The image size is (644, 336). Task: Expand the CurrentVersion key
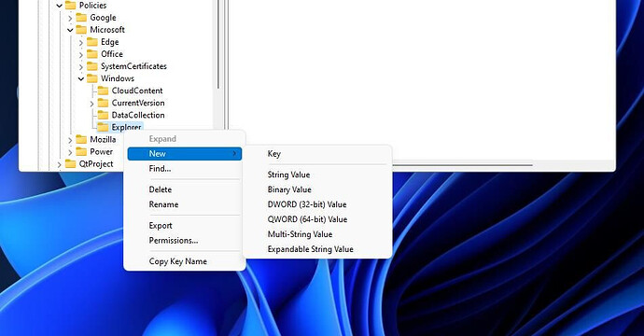(92, 103)
